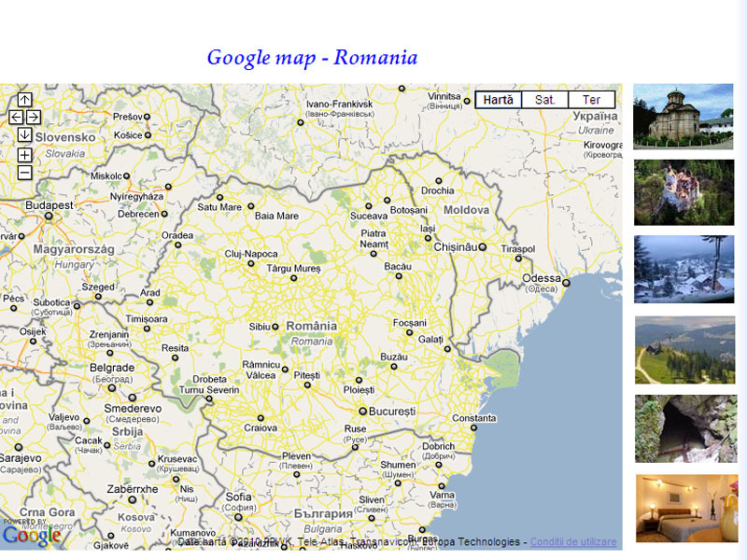The image size is (747, 560).
Task: Pan the map up with arrow button
Action: pos(25,100)
